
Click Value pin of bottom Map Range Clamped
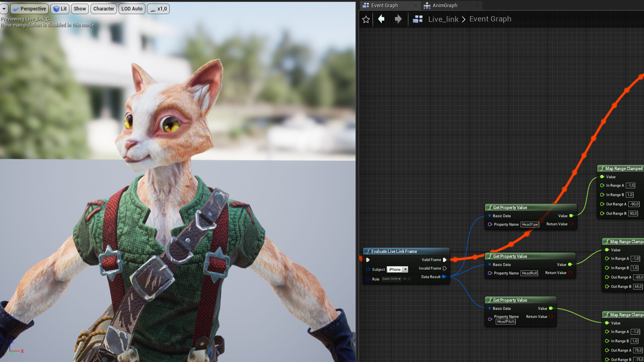pyautogui.click(x=607, y=323)
